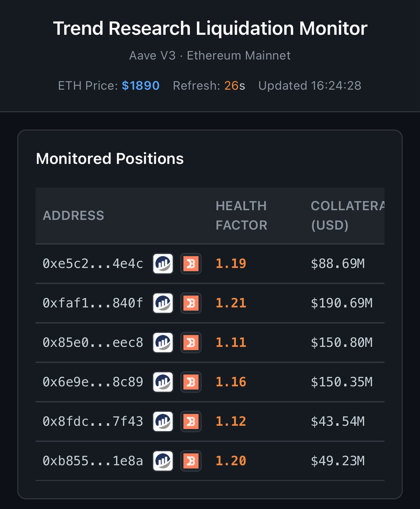Screen dimensions: 420x509
Task: Open DeBank icon for address 0xe5c2...4e4c
Action: click(x=191, y=264)
